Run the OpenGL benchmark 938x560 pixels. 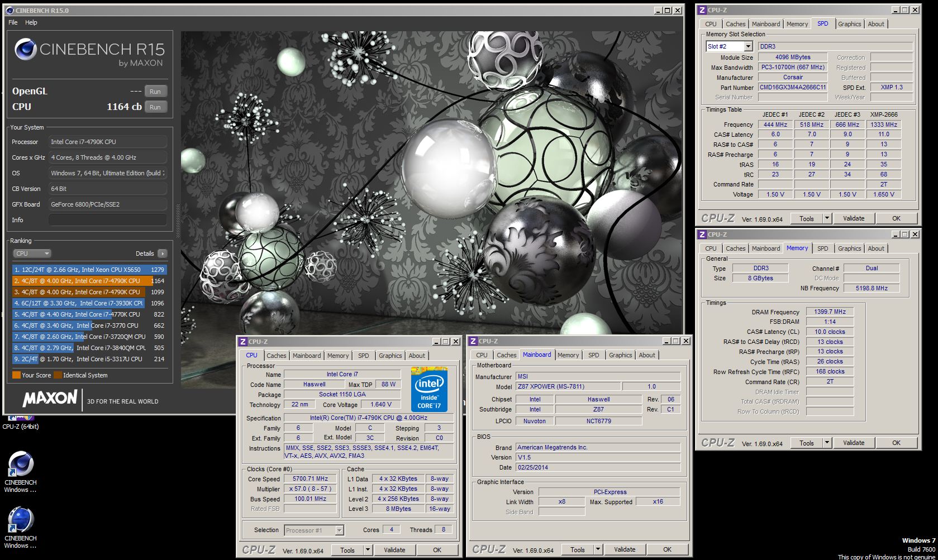click(155, 91)
